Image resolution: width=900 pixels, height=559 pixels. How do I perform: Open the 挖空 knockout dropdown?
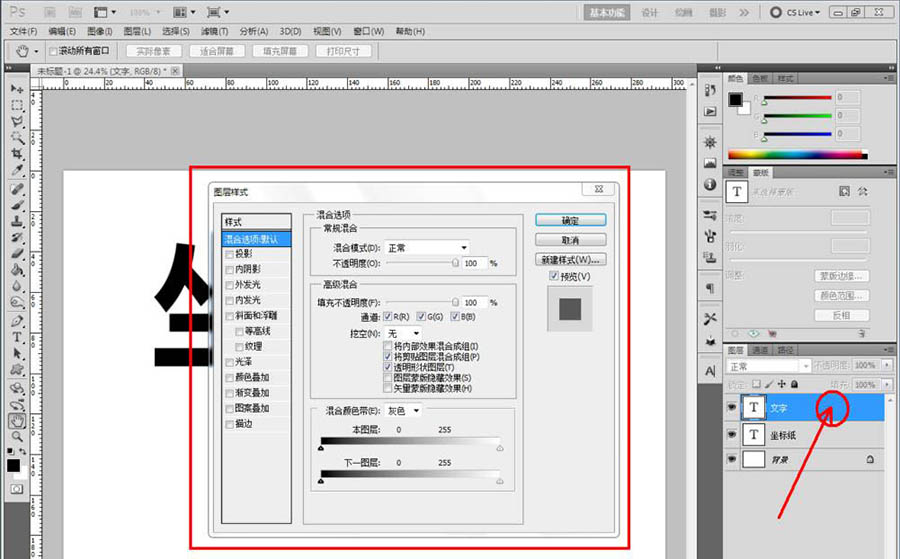tap(403, 333)
